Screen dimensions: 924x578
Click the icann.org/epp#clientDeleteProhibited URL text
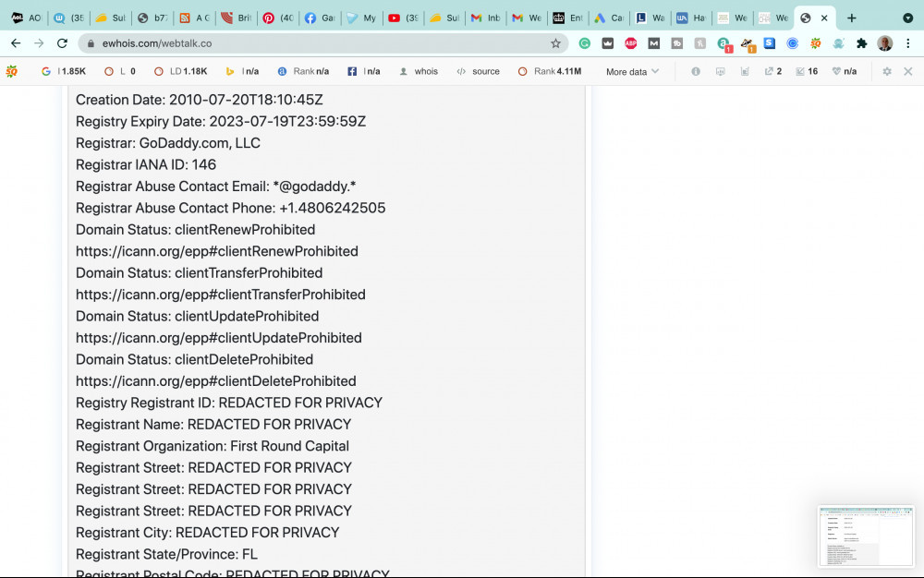[215, 380]
